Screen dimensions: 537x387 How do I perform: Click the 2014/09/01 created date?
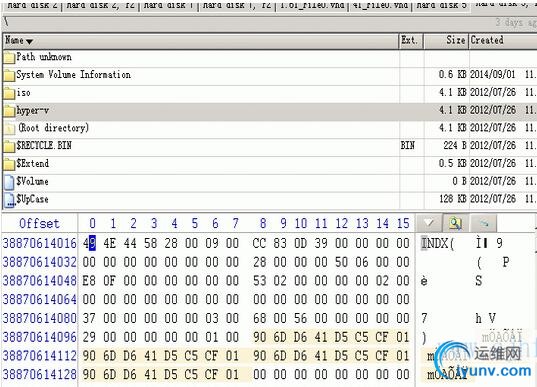tap(492, 75)
